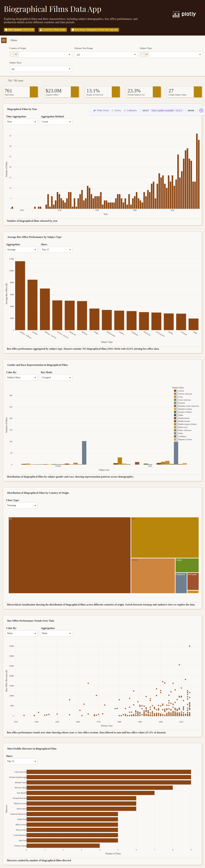Open the Errors panel in dev tools
205x868 pixels.
[x=116, y=110]
